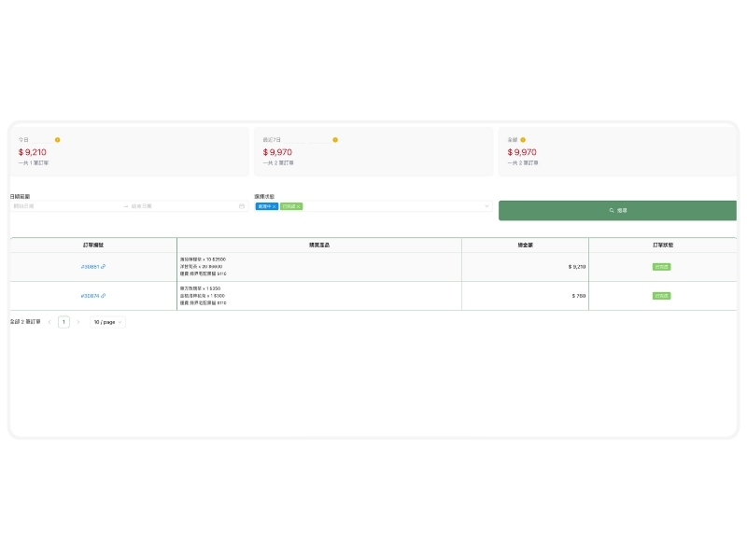Click status tag in $760 order row
The width and height of the screenshot is (747, 560).
pos(662,296)
